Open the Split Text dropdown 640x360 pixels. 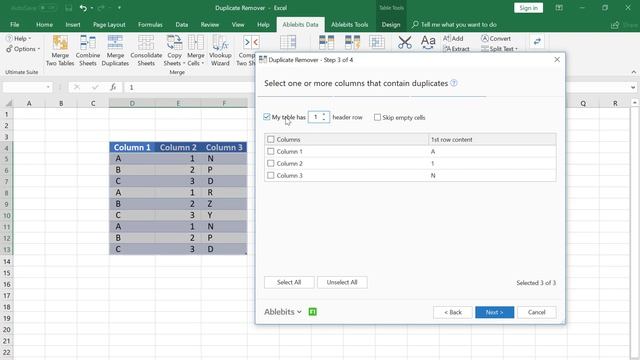click(x=499, y=49)
